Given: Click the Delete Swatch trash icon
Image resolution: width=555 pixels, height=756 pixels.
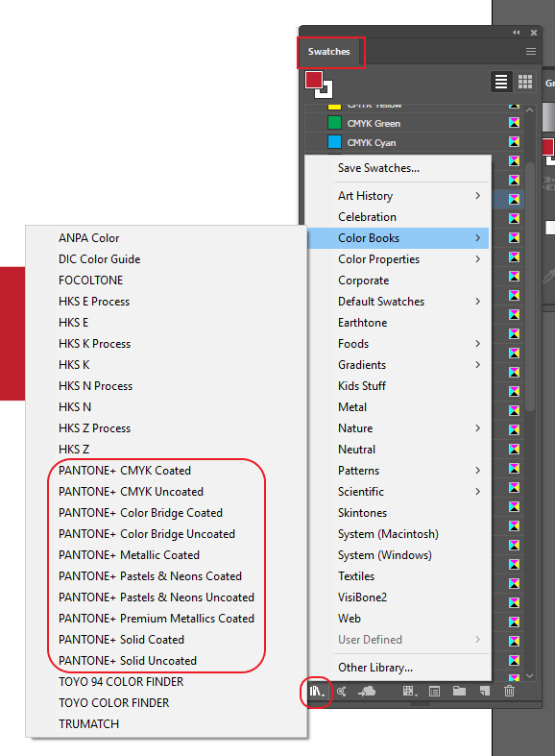Looking at the screenshot, I should pos(509,691).
